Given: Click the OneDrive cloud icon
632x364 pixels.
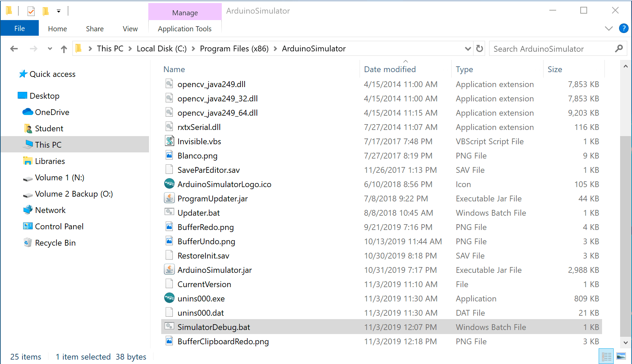Looking at the screenshot, I should tap(28, 112).
